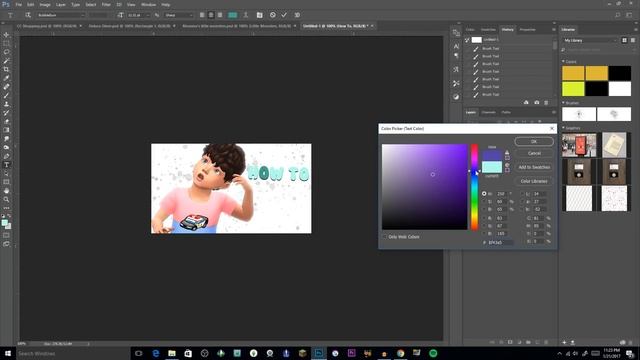The height and width of the screenshot is (360, 640).
Task: Select the Move tool
Action: pos(6,35)
